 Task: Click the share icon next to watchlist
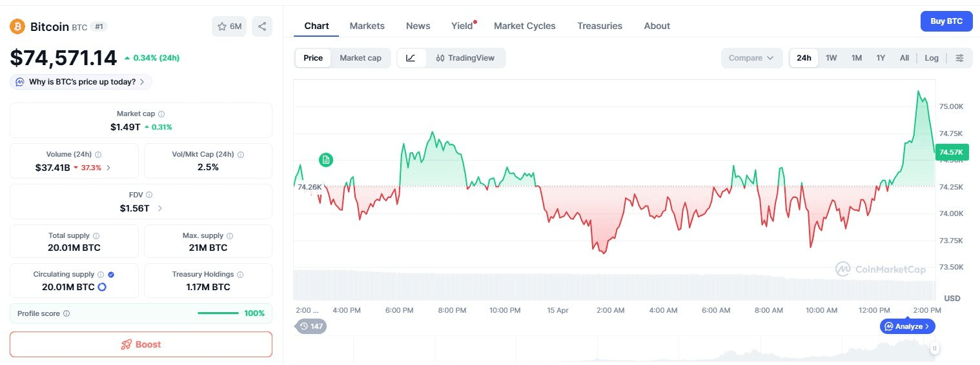262,26
